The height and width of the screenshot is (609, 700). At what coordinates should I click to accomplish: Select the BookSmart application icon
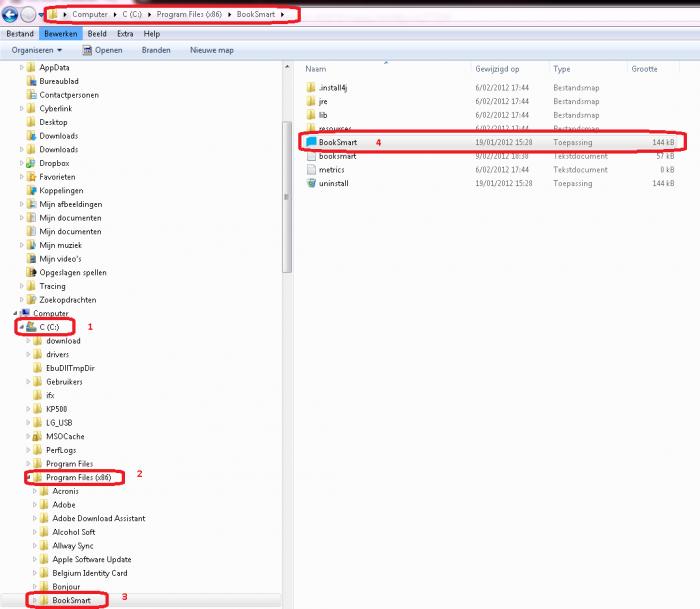tap(311, 142)
